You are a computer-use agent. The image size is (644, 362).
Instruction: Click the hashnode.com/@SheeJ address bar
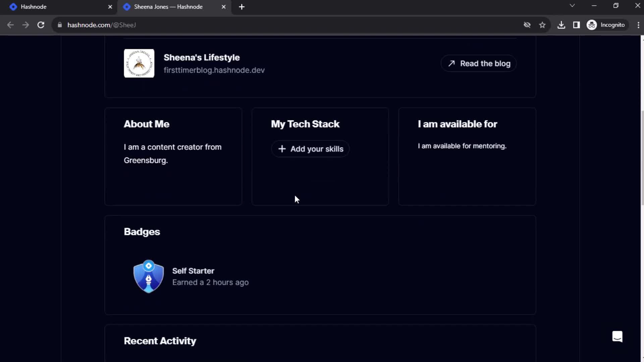click(102, 25)
